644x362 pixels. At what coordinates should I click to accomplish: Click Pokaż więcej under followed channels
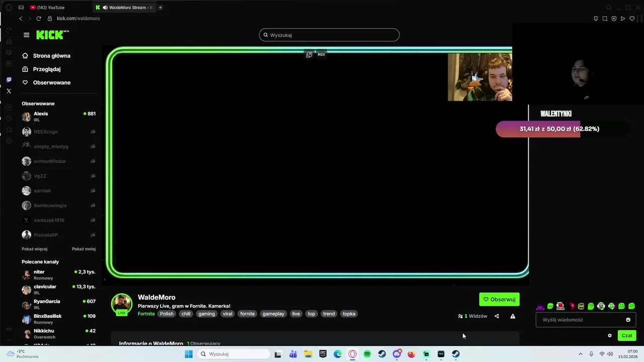34,249
